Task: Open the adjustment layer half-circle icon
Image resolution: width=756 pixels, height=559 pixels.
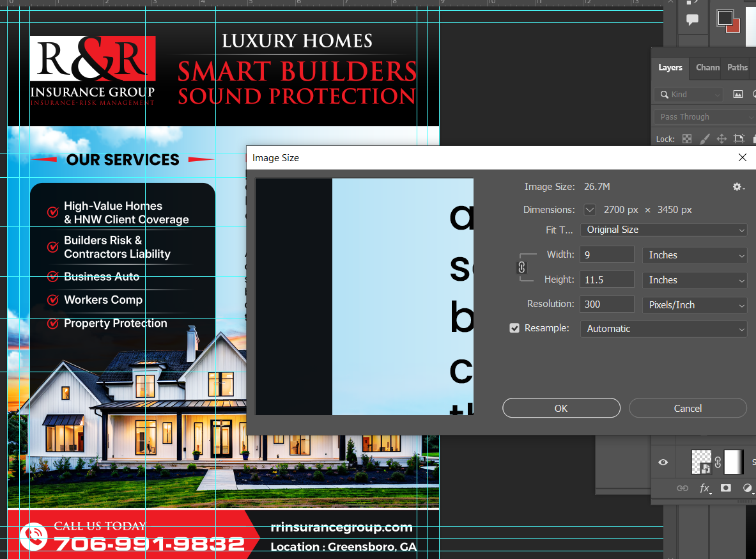Action: 747,488
